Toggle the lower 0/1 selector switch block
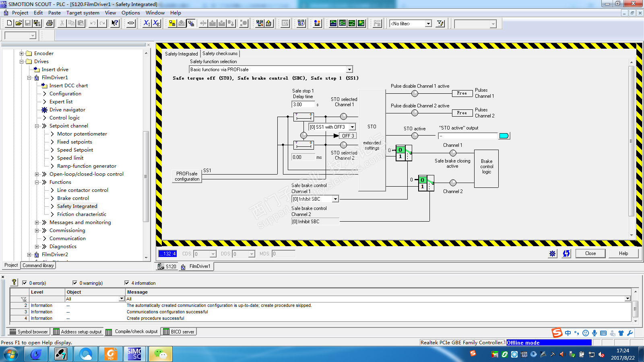 point(426,183)
